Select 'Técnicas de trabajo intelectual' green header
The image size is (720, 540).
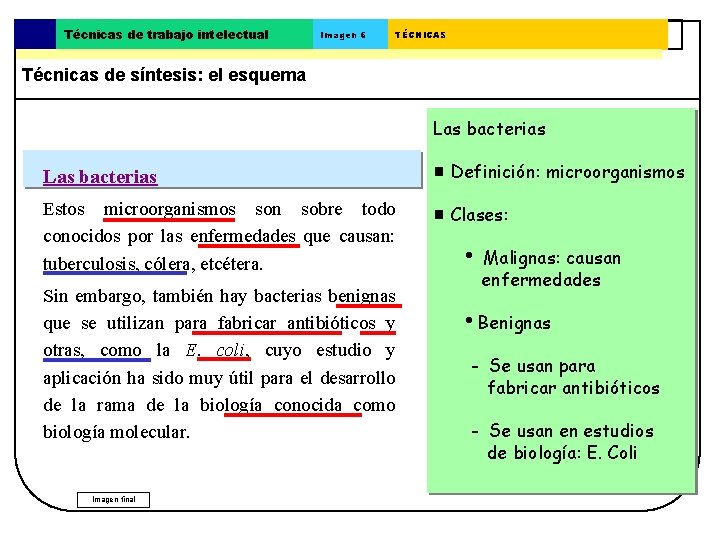point(185,34)
